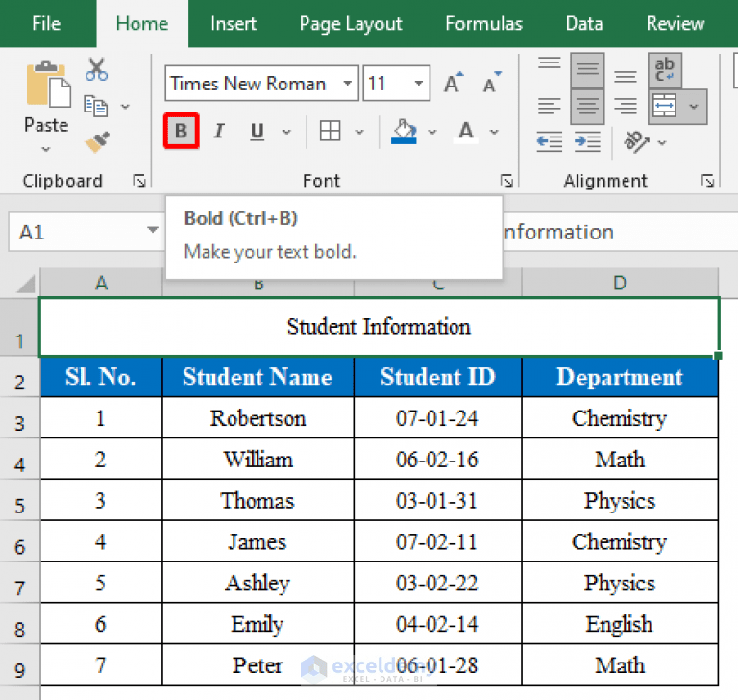
Task: Toggle Center alignment
Action: pos(587,107)
